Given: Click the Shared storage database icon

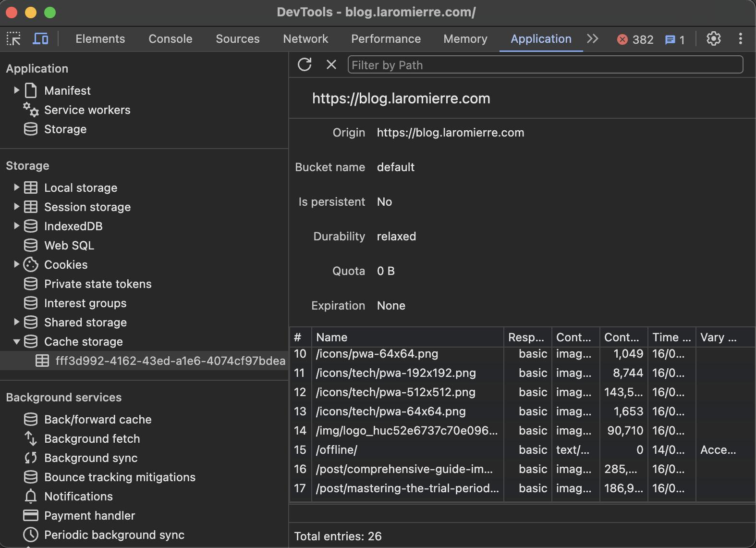Looking at the screenshot, I should click(31, 322).
